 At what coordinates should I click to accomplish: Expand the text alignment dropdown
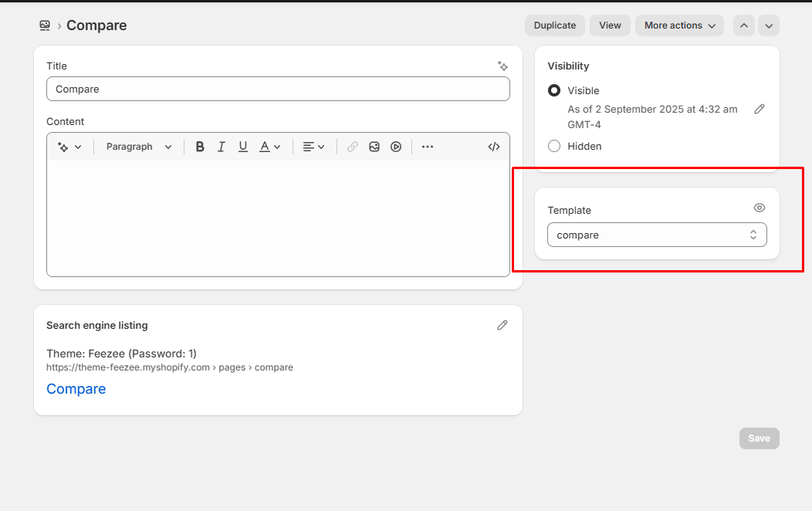click(313, 147)
